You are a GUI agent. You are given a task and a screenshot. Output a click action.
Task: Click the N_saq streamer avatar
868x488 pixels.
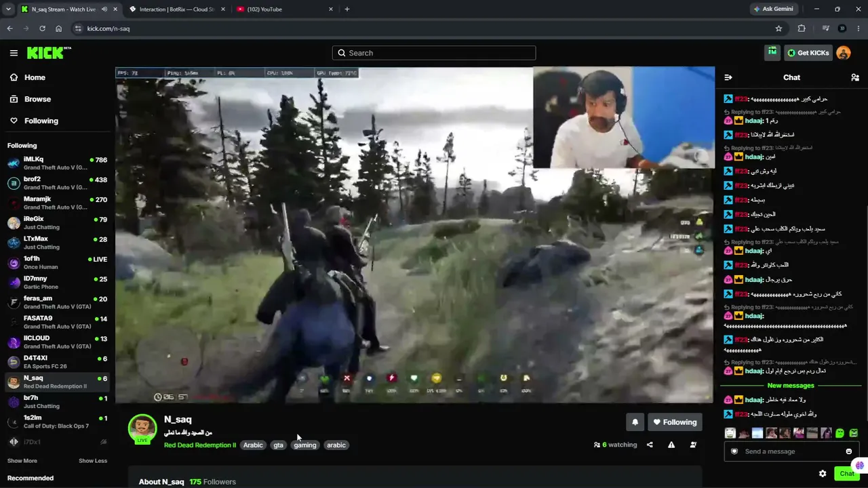142,428
